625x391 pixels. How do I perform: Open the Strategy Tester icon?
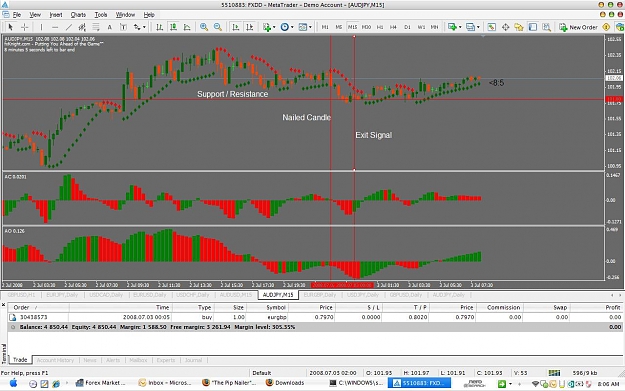546,27
